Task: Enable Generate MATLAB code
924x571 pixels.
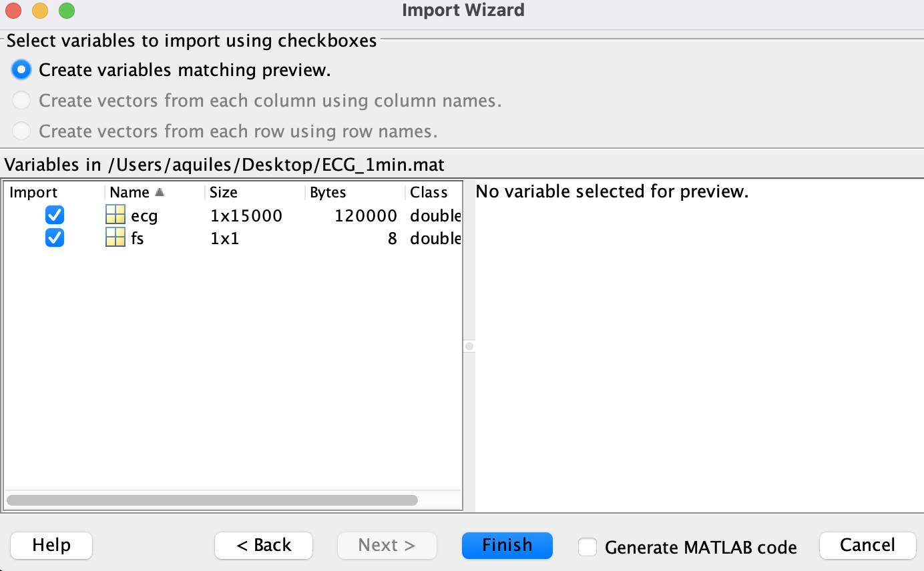Action: (x=588, y=547)
